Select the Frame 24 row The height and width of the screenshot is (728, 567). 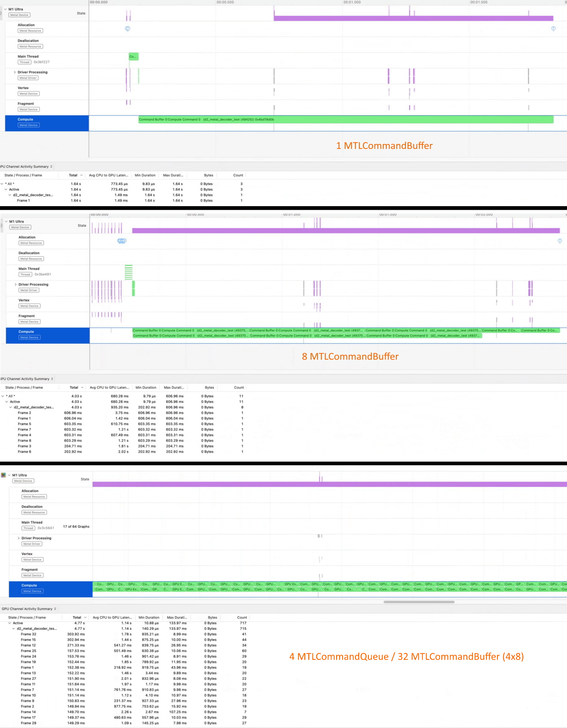[x=125, y=656]
